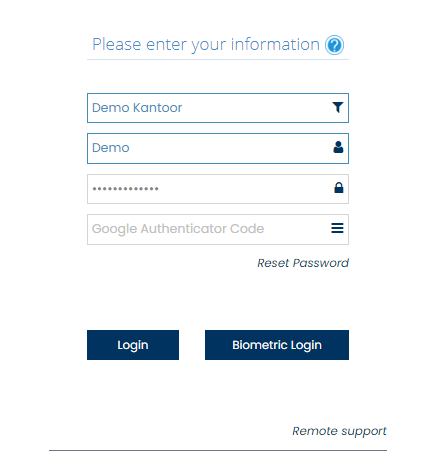The width and height of the screenshot is (442, 472).
Task: Click the user silhouette icon
Action: 338,147
